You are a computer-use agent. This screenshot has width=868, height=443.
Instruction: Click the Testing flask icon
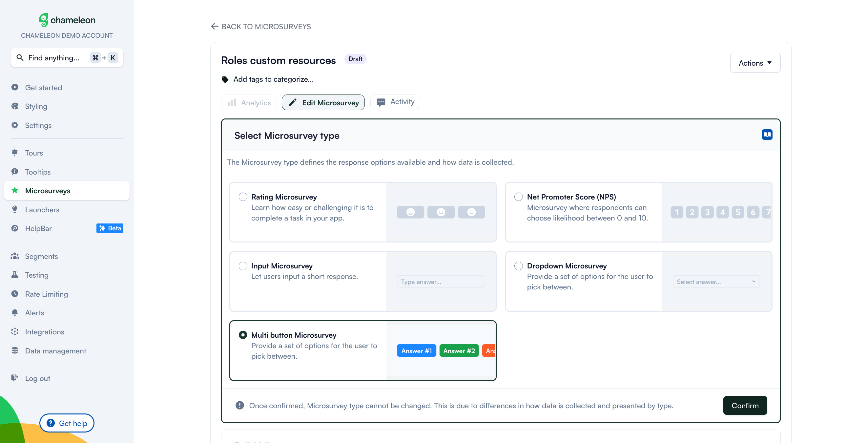[15, 275]
